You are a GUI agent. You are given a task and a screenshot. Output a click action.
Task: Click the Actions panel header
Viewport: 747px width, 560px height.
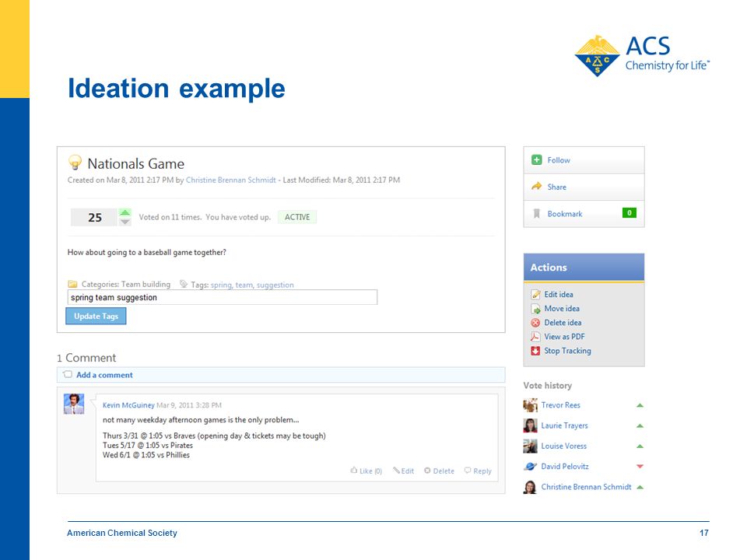point(584,268)
